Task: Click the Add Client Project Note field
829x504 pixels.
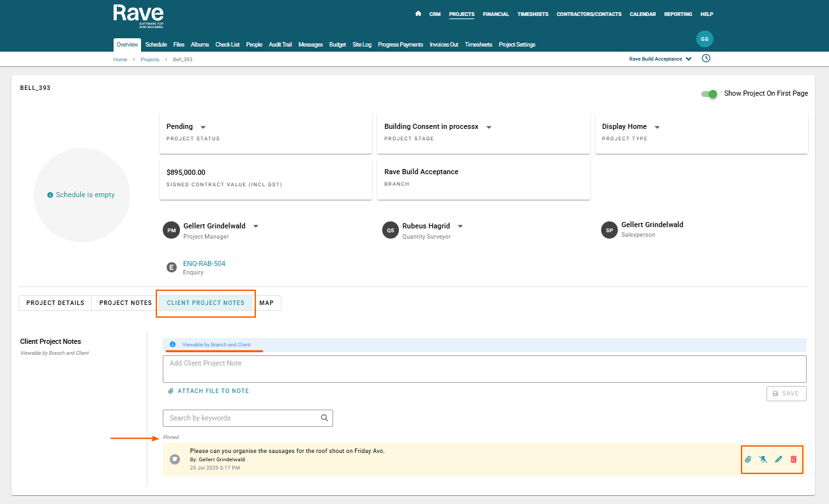Action: pyautogui.click(x=484, y=369)
